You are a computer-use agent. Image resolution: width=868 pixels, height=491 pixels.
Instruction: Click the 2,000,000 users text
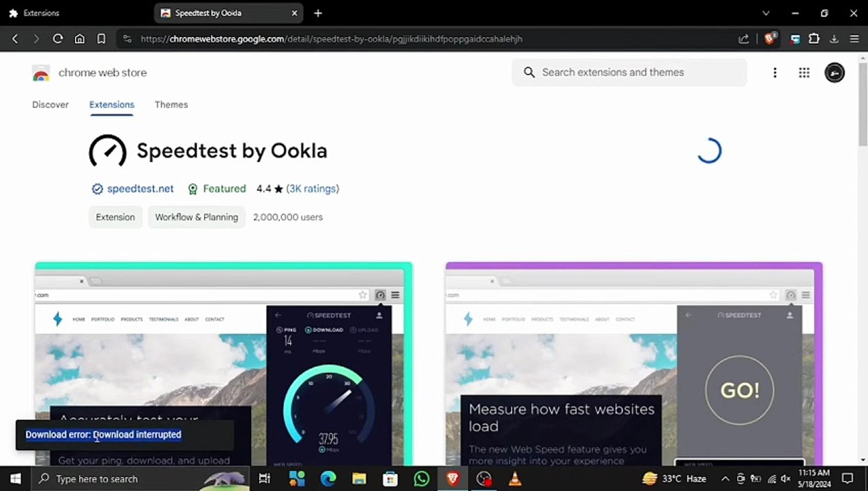(288, 217)
